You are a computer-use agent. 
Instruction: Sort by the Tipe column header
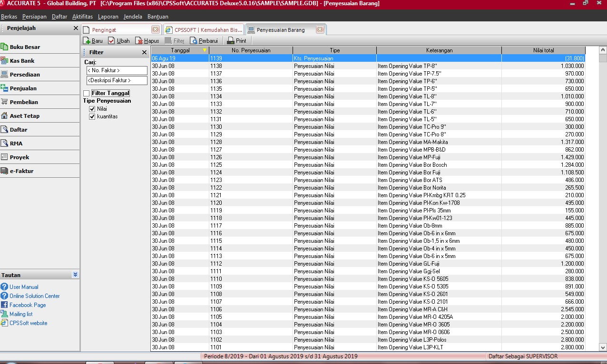[334, 50]
